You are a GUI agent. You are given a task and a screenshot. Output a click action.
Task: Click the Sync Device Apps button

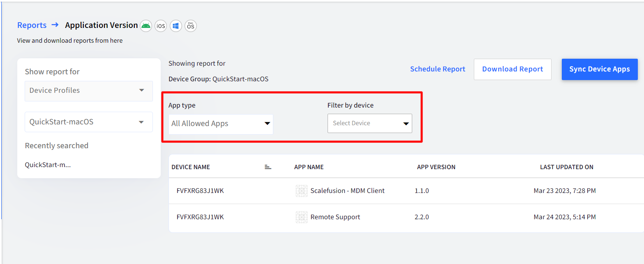pos(600,69)
